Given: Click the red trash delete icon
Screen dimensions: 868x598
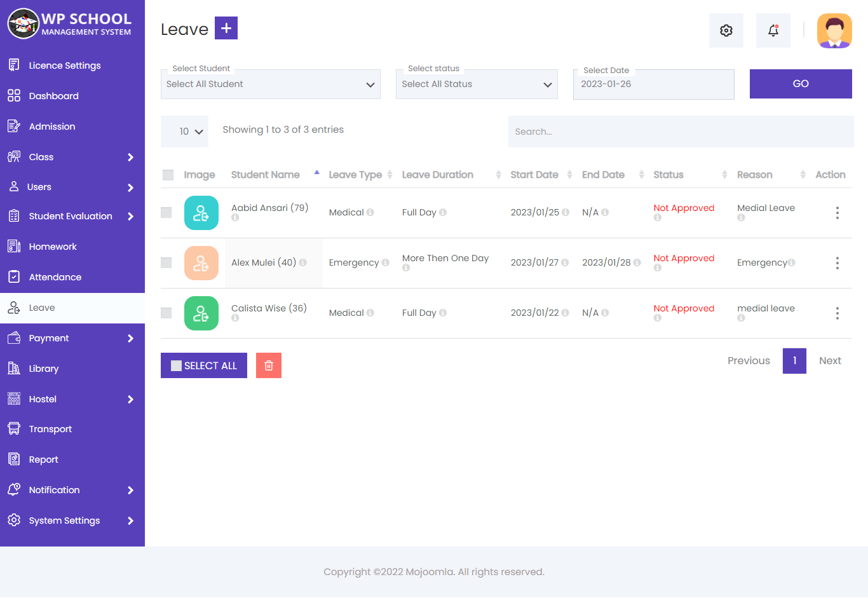Looking at the screenshot, I should pos(269,365).
